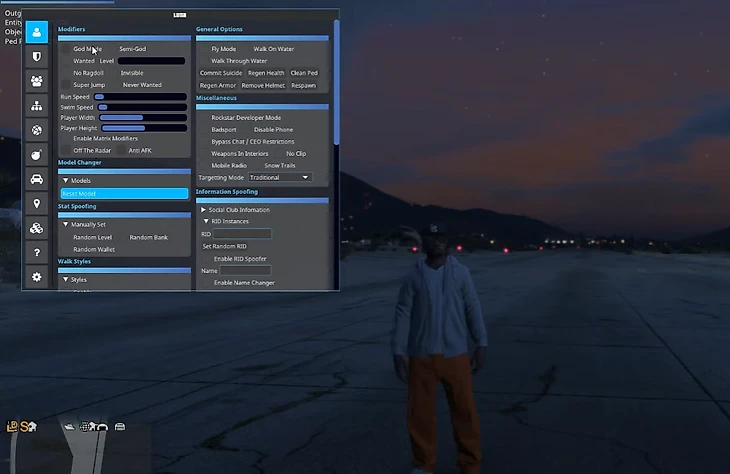The width and height of the screenshot is (730, 474).
Task: Click the Swim Speed slider
Action: point(142,108)
